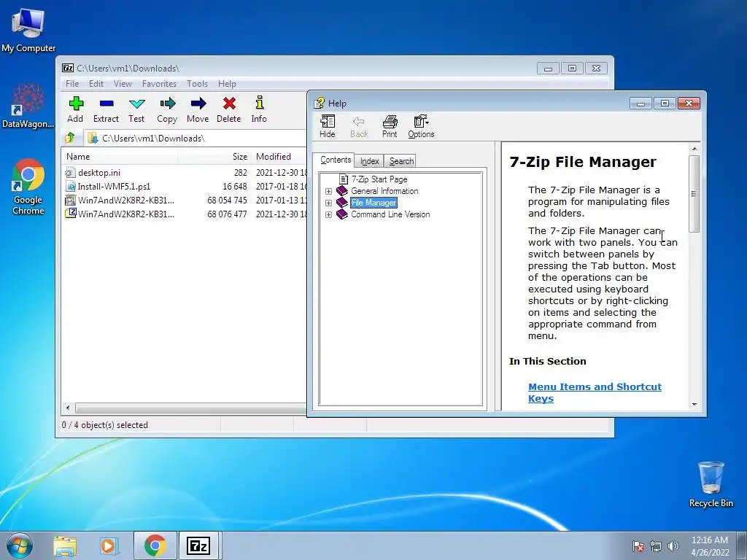Follow the Menu Items and Shortcut Keys link
Screen dimensions: 747x560
coord(595,392)
